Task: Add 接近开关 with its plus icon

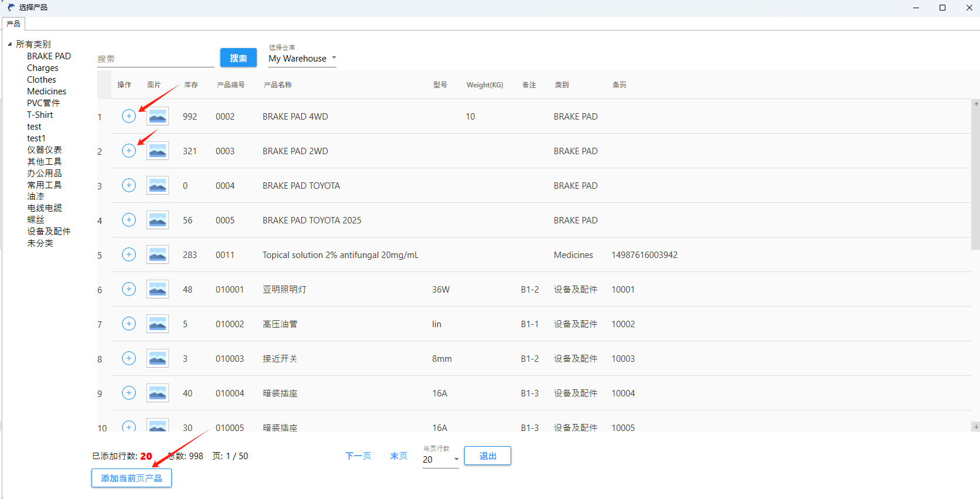Action: click(x=129, y=358)
